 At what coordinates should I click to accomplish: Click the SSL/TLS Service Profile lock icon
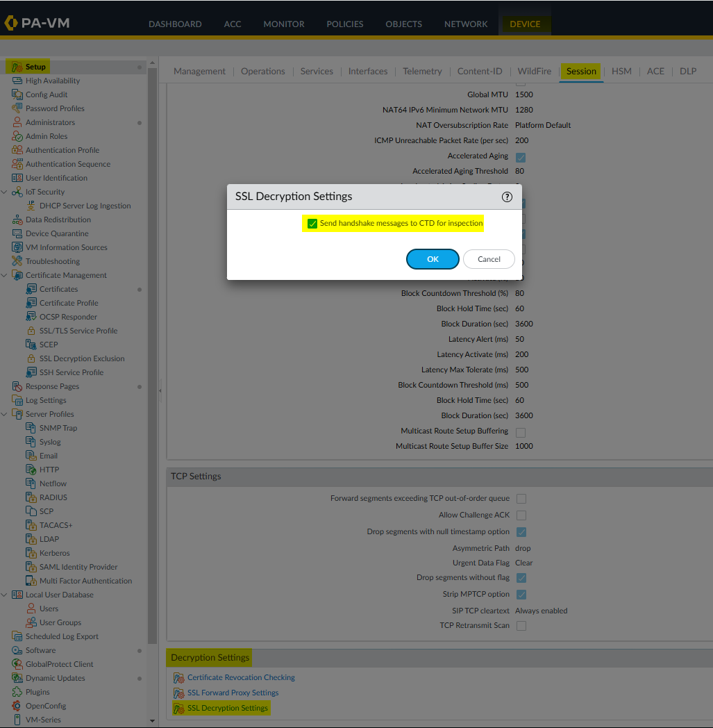click(31, 331)
